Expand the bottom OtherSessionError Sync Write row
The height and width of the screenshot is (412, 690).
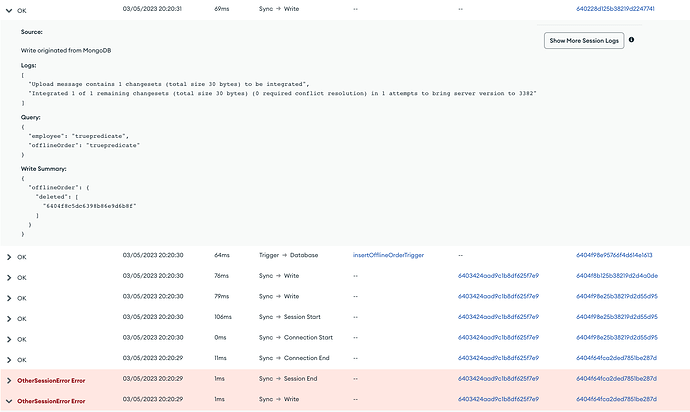9,400
